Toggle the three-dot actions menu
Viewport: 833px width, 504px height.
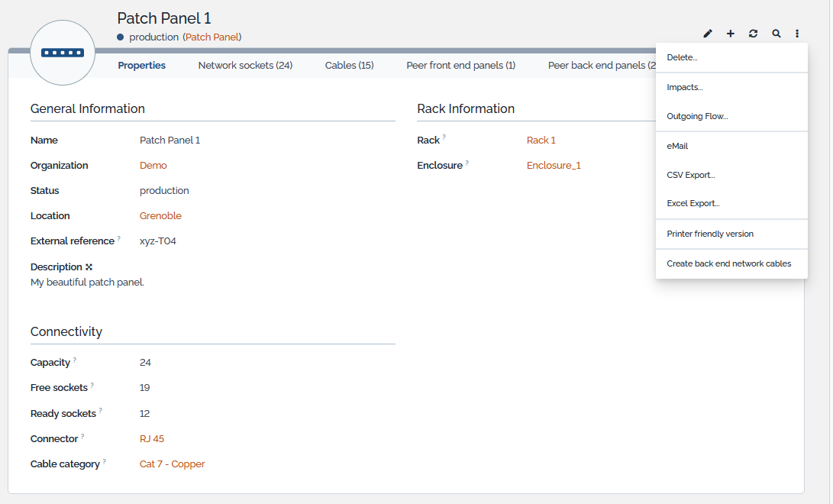tap(797, 34)
